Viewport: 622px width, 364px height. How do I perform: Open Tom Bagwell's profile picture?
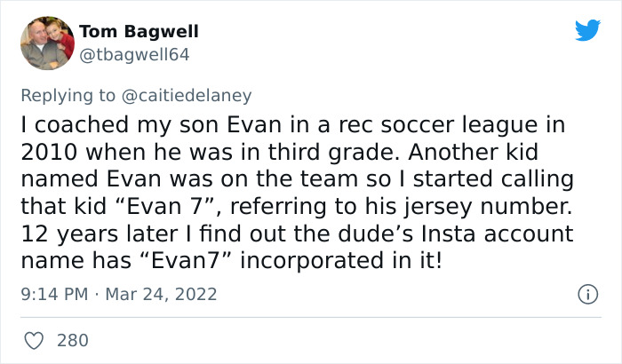pyautogui.click(x=46, y=42)
